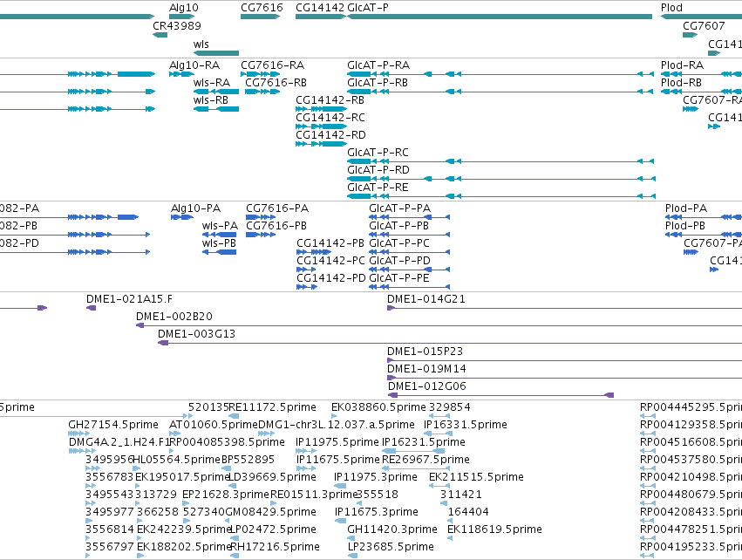Select the CG14142 gene label
The width and height of the screenshot is (742, 560).
pos(320,8)
